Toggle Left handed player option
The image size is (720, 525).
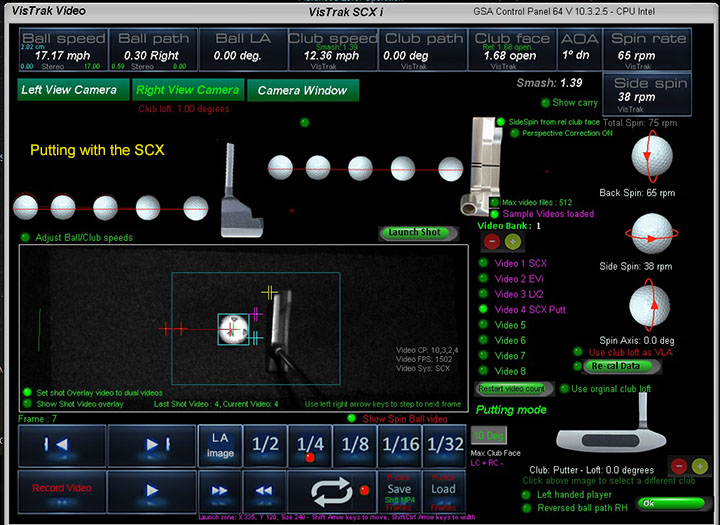click(526, 495)
